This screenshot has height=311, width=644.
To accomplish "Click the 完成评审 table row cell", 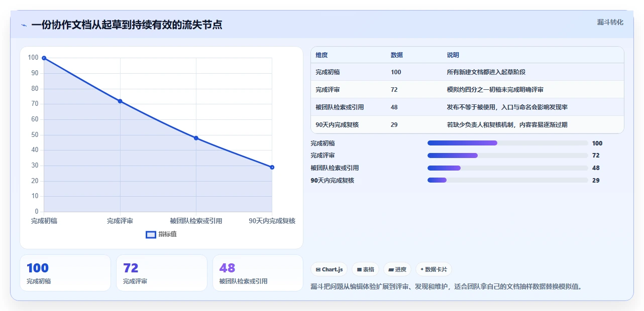I will coord(328,90).
